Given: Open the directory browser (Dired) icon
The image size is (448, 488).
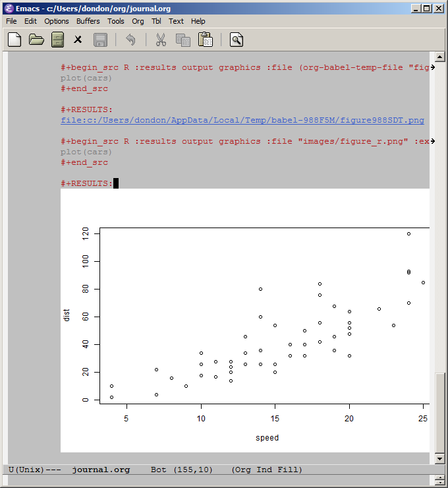Looking at the screenshot, I should click(x=58, y=40).
